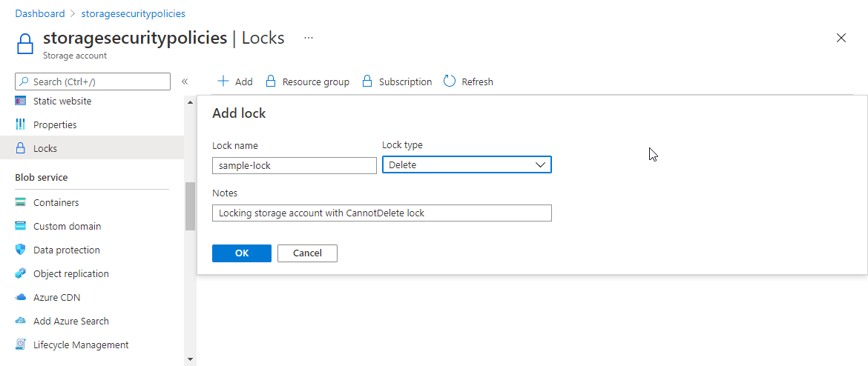Image resolution: width=868 pixels, height=366 pixels.
Task: Click the Subscription lock icon
Action: pos(366,81)
